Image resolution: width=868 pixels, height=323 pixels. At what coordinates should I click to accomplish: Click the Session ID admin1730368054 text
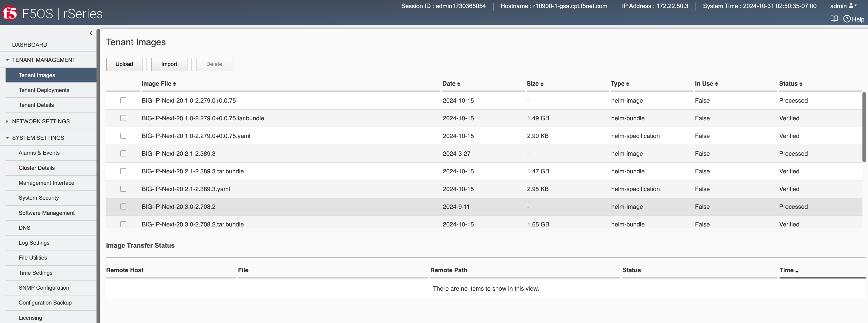click(x=443, y=6)
